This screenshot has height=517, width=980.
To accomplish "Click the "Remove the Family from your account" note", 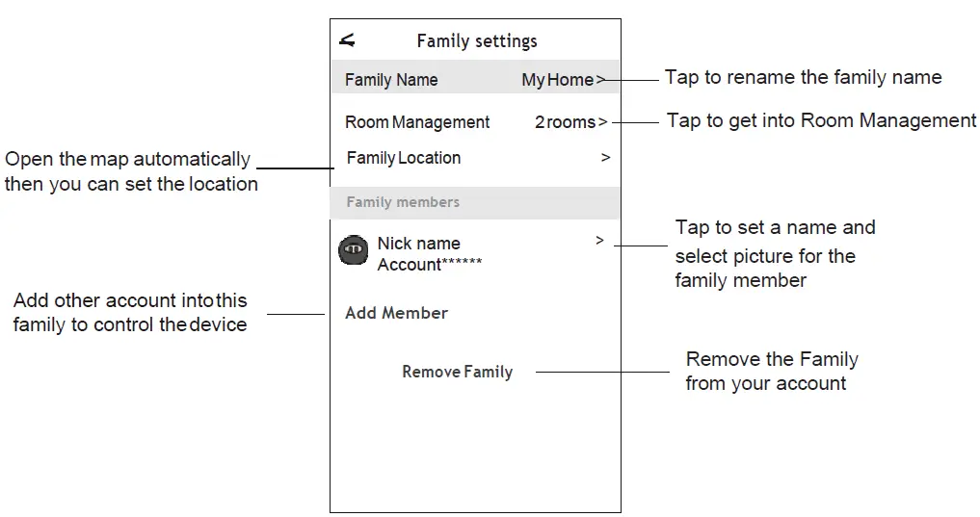I will (771, 372).
